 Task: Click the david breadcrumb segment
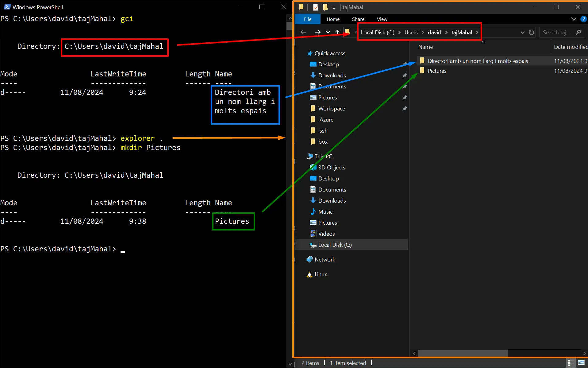pos(434,33)
